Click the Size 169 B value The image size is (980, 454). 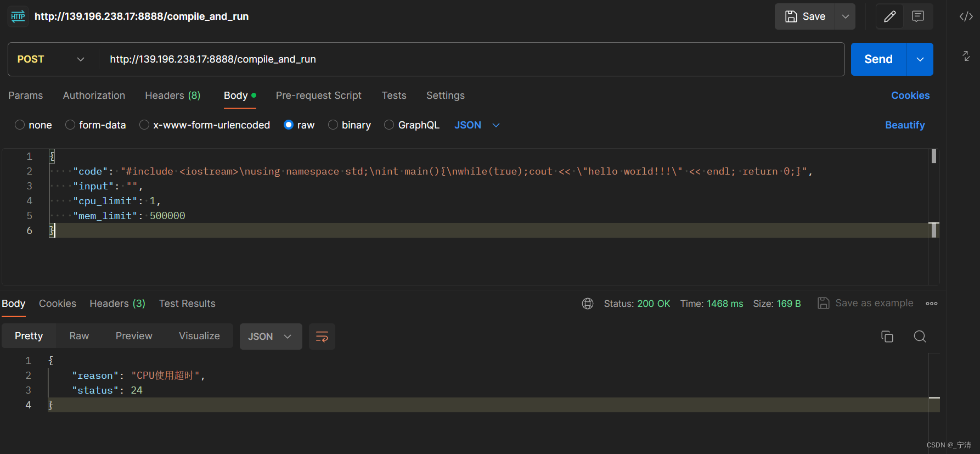click(788, 304)
